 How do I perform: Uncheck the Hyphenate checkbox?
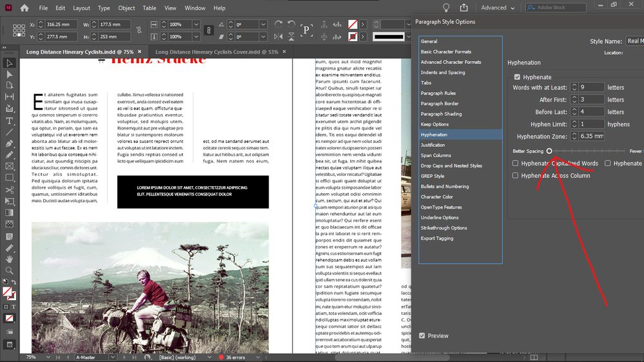[517, 77]
